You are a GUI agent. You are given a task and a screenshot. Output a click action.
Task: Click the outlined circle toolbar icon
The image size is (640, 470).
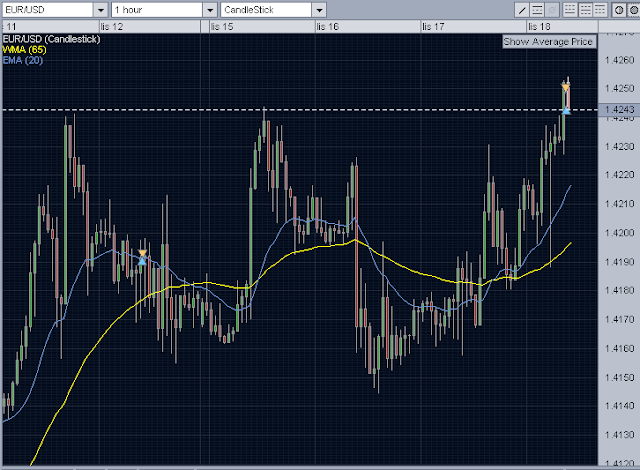[619, 10]
